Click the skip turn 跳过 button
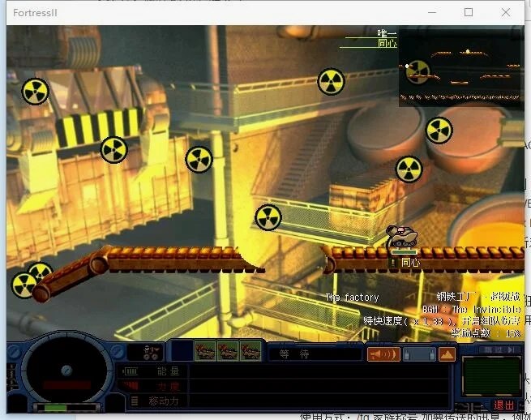 pyautogui.click(x=500, y=349)
